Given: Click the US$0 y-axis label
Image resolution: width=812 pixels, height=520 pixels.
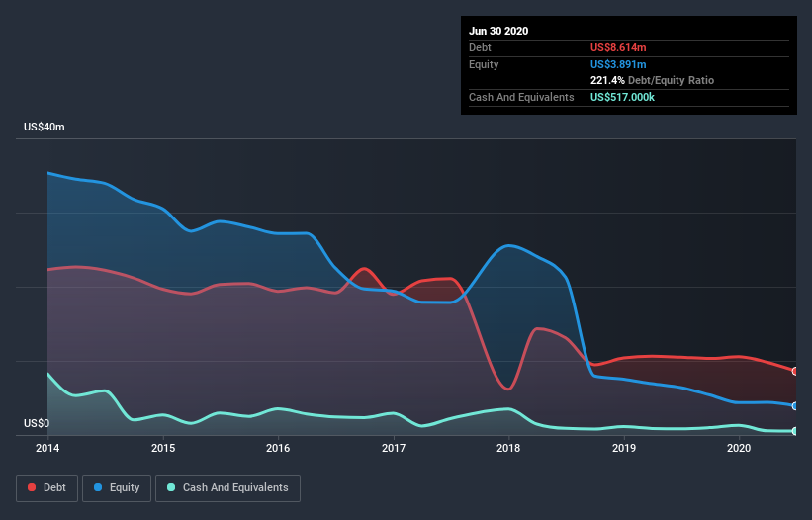Looking at the screenshot, I should 37,423.
